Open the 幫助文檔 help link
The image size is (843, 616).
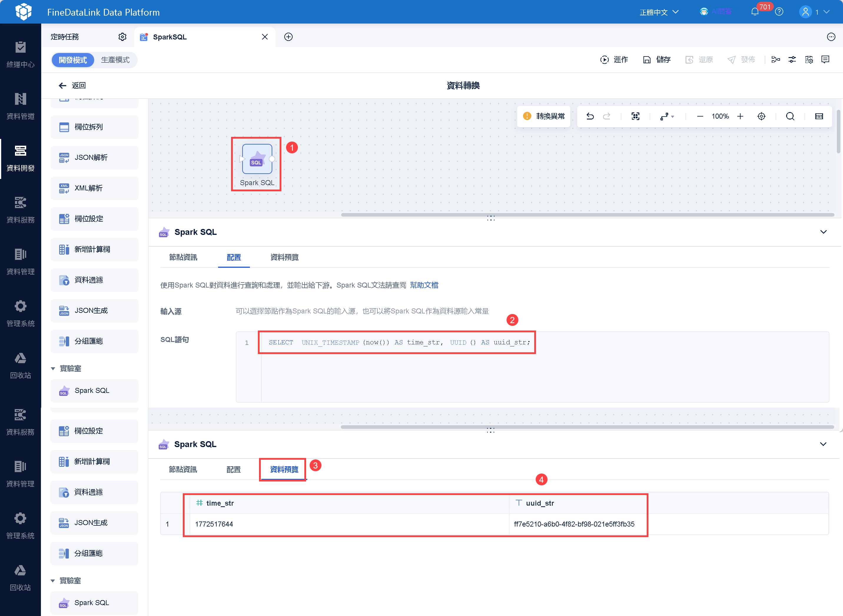(424, 285)
